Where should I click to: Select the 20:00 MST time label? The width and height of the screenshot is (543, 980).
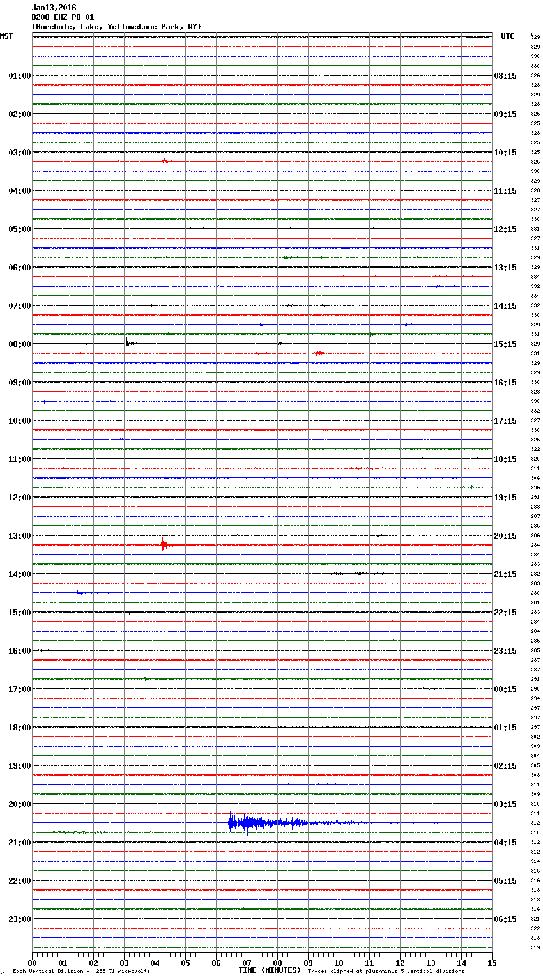click(x=20, y=804)
